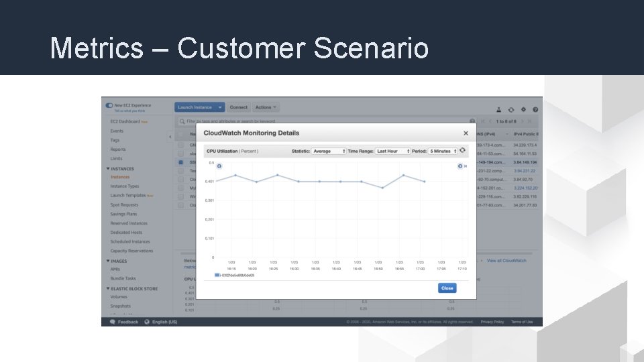Image resolution: width=644 pixels, height=362 pixels.
Task: Open Dedicated Hosts in sidebar
Action: [126, 233]
